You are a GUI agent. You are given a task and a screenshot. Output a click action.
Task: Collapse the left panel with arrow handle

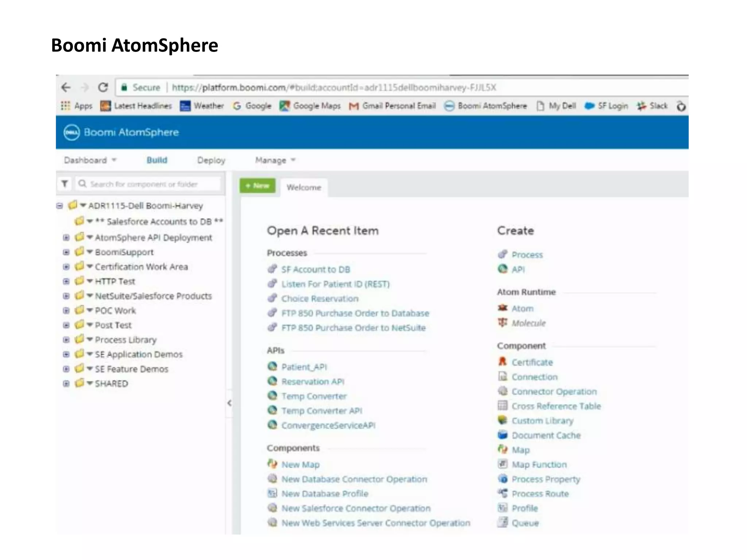click(x=229, y=403)
